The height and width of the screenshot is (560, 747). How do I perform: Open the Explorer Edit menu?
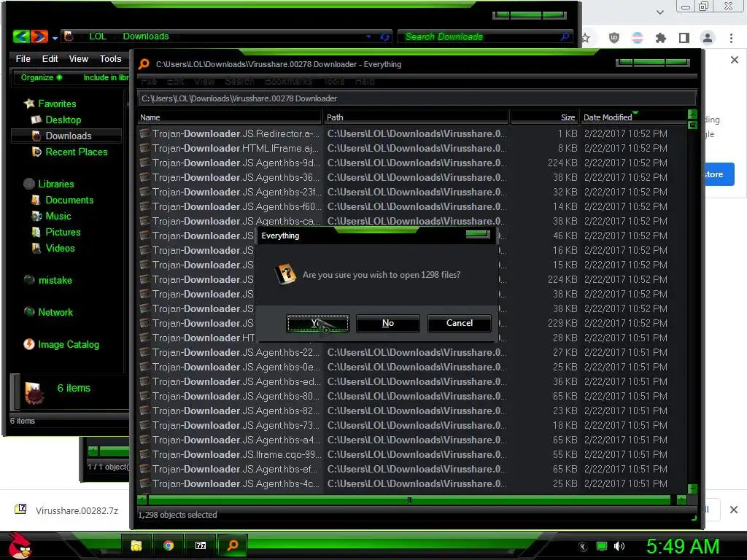pyautogui.click(x=50, y=59)
